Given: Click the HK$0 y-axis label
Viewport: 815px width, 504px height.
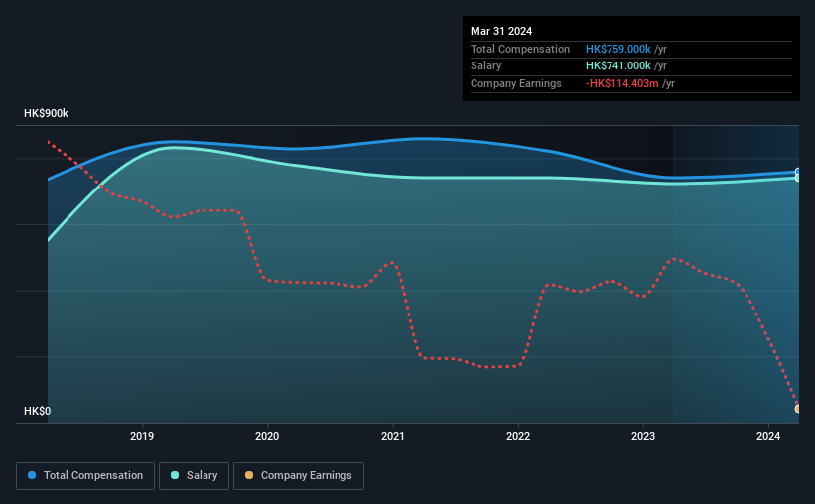Looking at the screenshot, I should coord(38,411).
